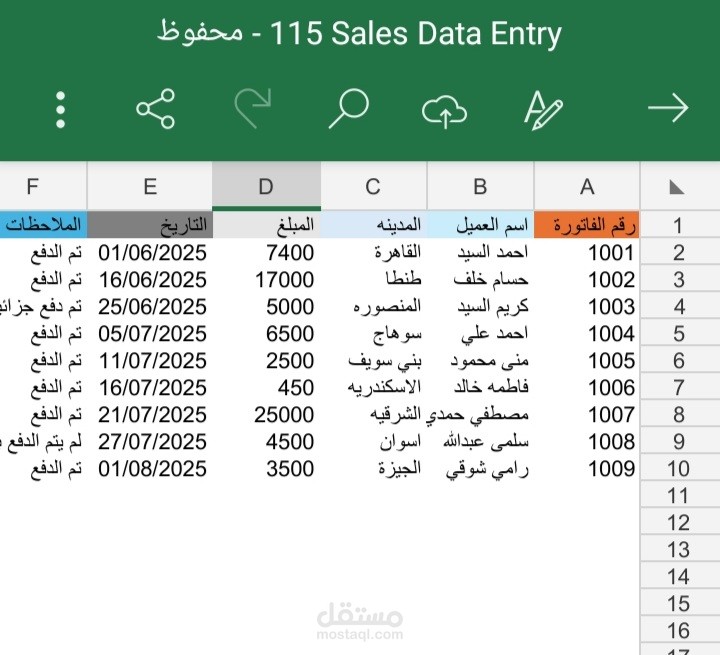Viewport: 720px width, 655px height.
Task: Select city cell القاهرة
Action: [374, 253]
